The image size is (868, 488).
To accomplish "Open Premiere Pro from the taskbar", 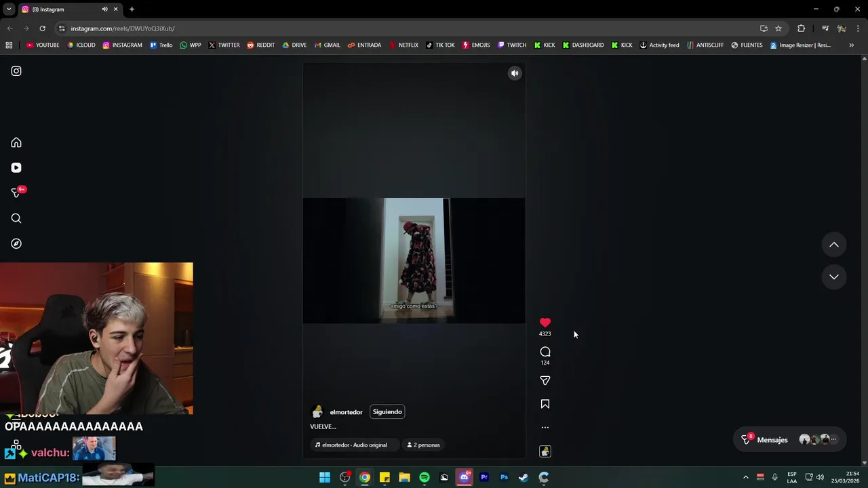I will coord(484,478).
